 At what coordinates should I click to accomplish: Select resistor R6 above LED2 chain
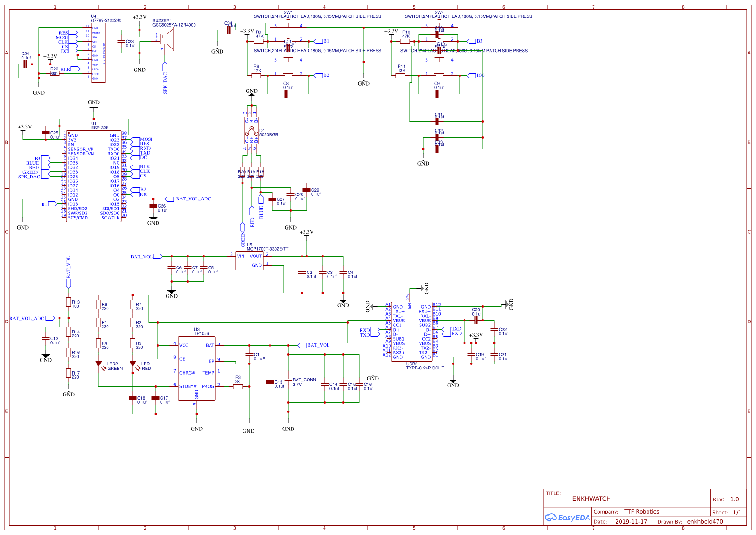[x=98, y=304]
